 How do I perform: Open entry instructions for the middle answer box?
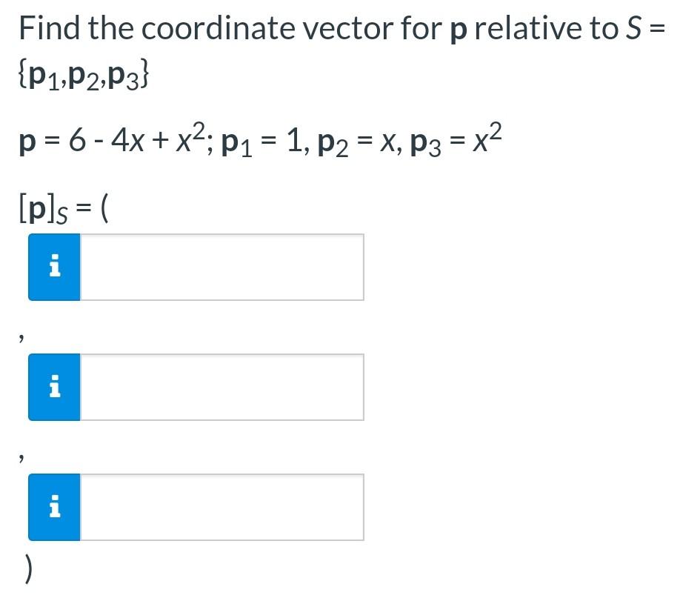[54, 387]
